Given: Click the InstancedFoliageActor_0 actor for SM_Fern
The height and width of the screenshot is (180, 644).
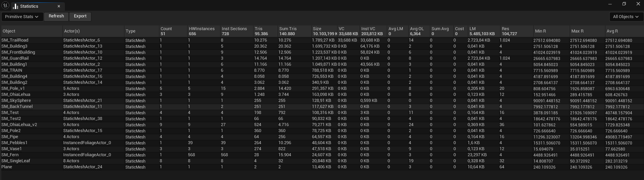Looking at the screenshot, I should [x=87, y=155].
